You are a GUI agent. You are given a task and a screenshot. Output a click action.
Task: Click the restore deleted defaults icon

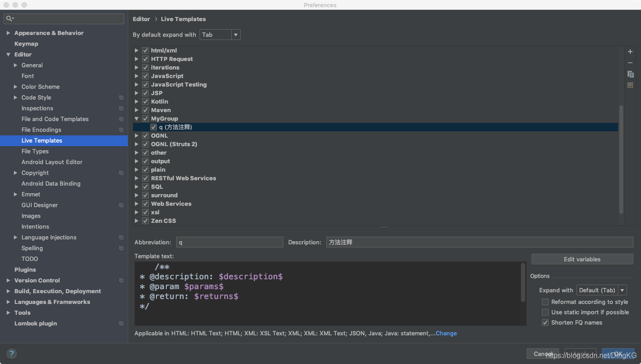pos(630,85)
